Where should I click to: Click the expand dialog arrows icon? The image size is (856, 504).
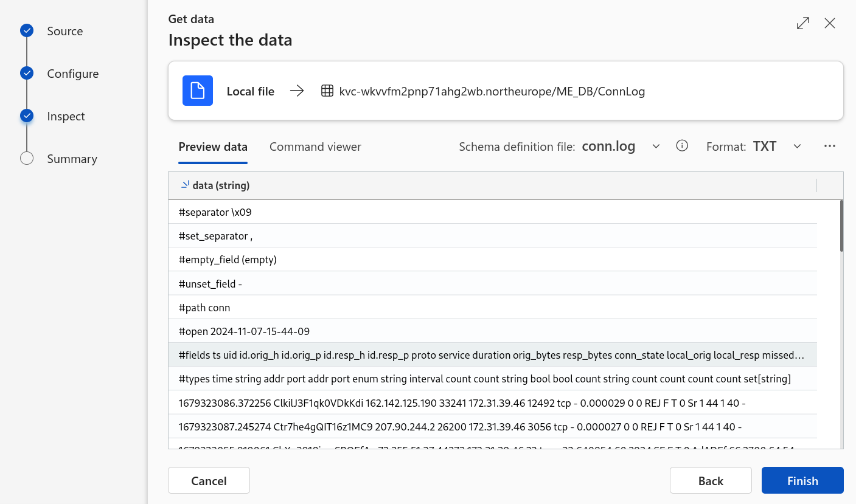click(x=803, y=23)
